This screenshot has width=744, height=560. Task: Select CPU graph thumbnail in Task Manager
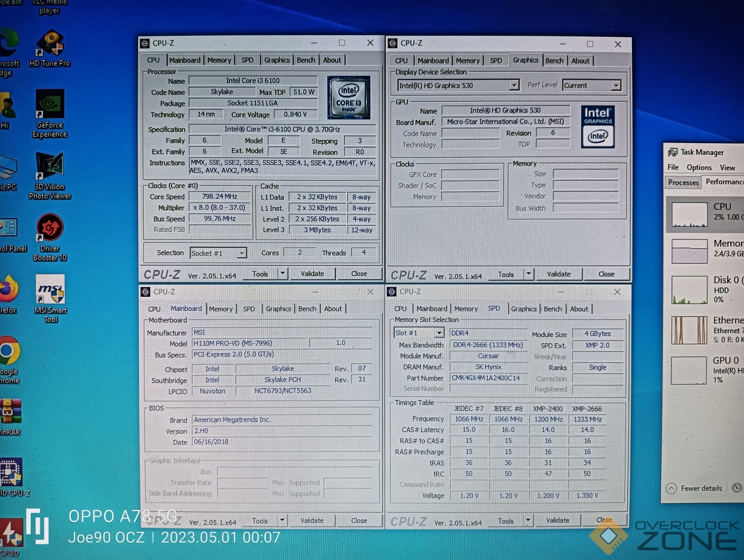[x=689, y=215]
